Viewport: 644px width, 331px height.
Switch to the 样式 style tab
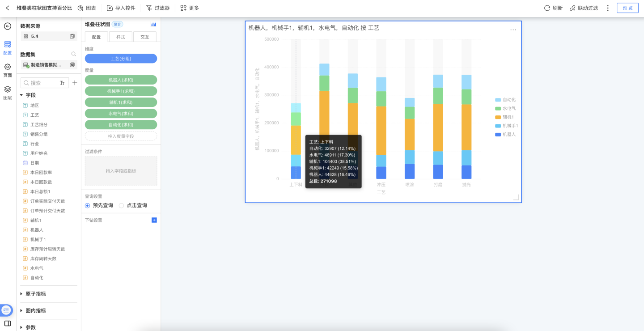[121, 37]
